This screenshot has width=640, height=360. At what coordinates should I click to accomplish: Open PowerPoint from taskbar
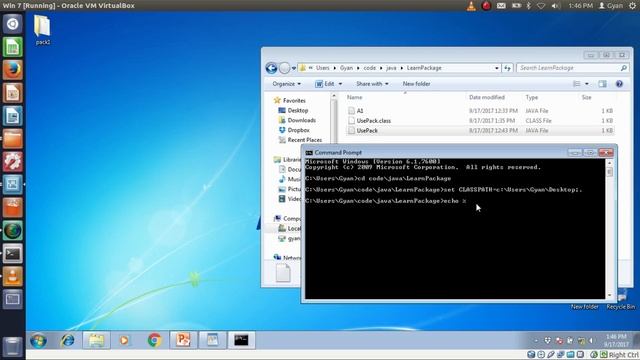click(183, 340)
